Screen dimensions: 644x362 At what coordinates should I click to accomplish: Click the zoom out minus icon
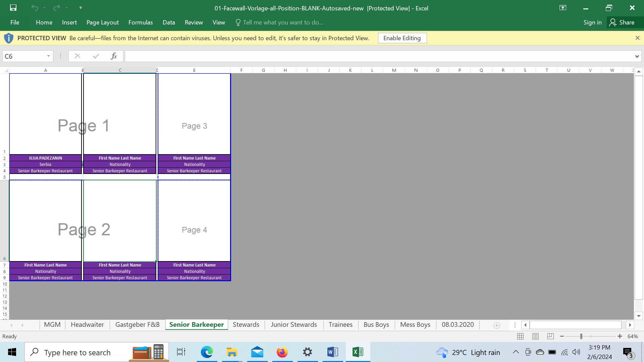coord(562,336)
